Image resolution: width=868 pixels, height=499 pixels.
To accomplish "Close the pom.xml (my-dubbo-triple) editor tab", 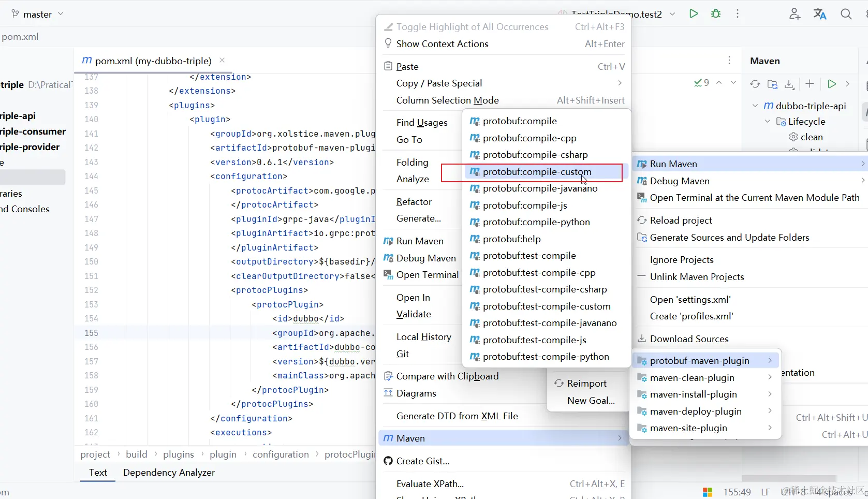I will 222,60.
